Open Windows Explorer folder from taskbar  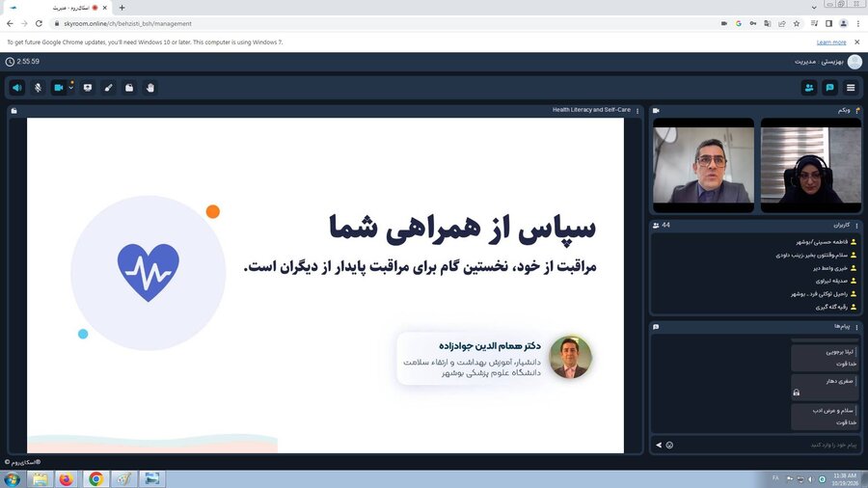click(x=40, y=479)
